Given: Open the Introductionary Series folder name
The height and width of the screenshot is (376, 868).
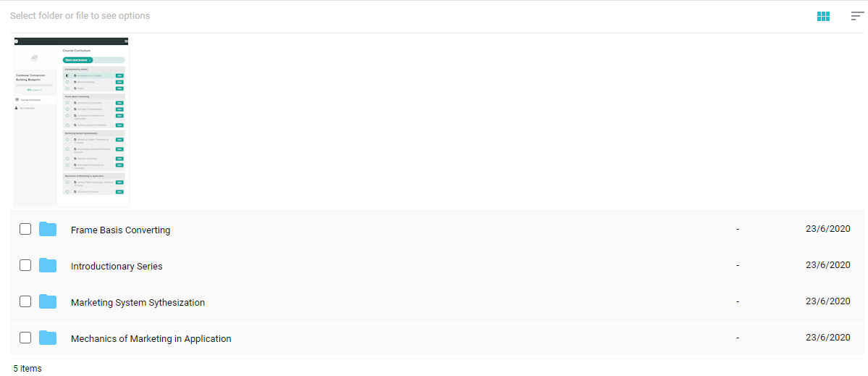Looking at the screenshot, I should pos(117,267).
